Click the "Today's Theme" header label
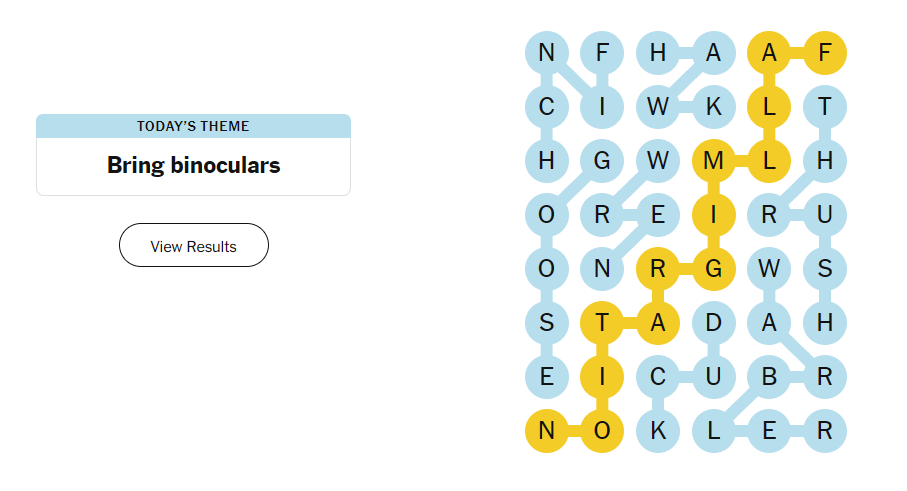This screenshot has width=907, height=491. [x=193, y=126]
